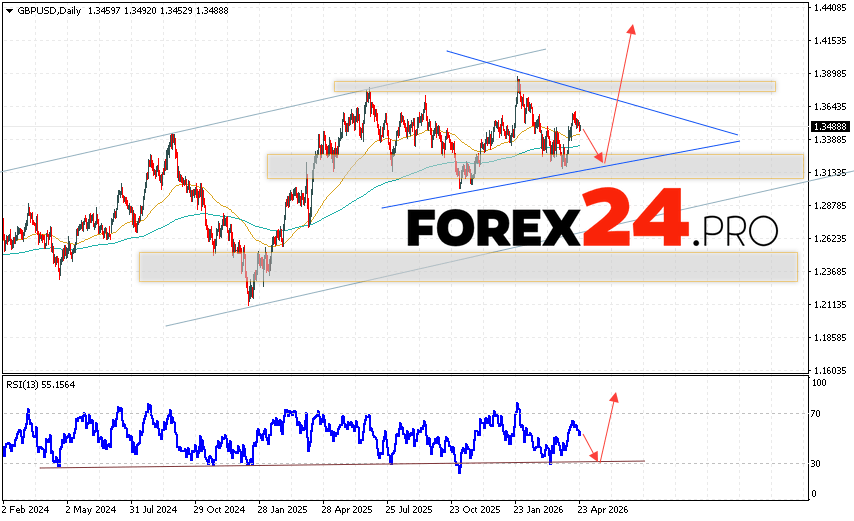Click the FOREX24.PRO watermark logo
Viewport: 854px width, 521px height.
tap(592, 222)
